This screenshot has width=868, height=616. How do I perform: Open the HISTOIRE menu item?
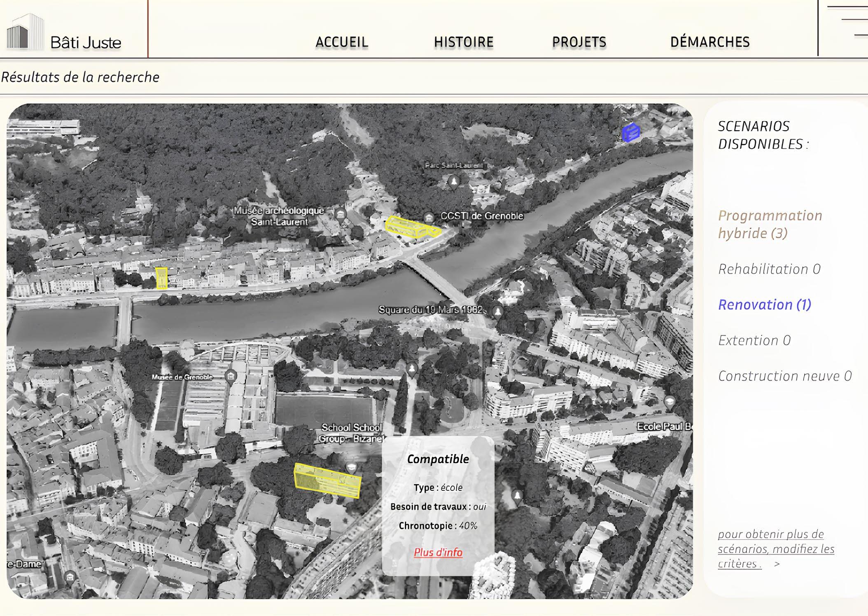tap(463, 42)
